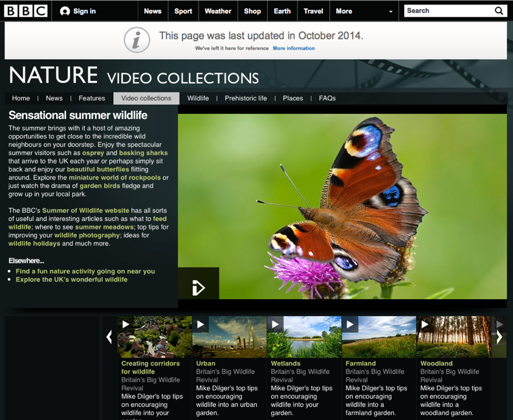Image resolution: width=513 pixels, height=420 pixels.
Task: Follow the summer meadows link
Action: pos(104,227)
